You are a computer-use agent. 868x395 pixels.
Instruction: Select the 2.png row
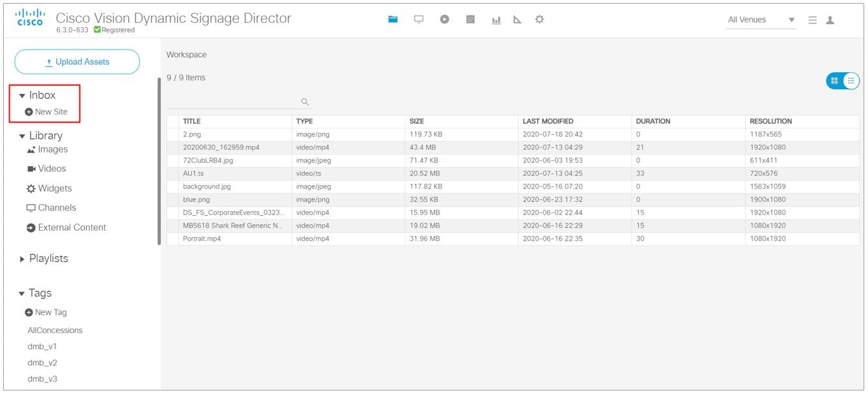click(513, 134)
